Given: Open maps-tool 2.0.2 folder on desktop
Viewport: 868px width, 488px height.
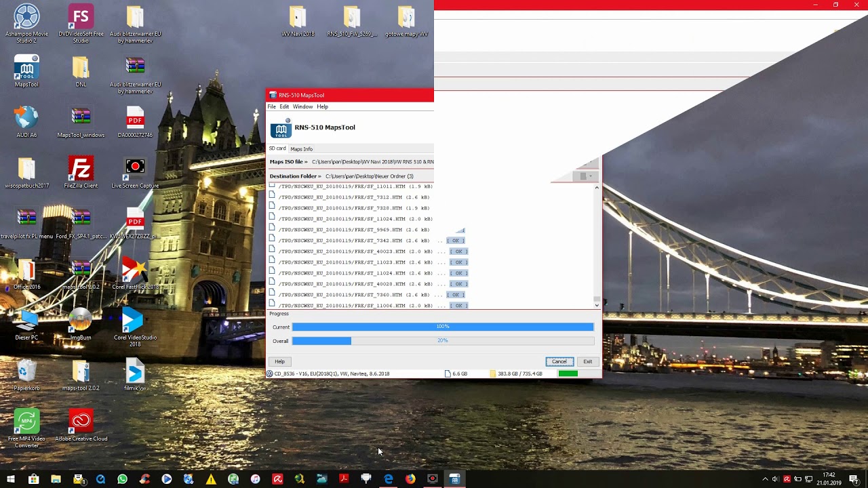Looking at the screenshot, I should pyautogui.click(x=81, y=375).
